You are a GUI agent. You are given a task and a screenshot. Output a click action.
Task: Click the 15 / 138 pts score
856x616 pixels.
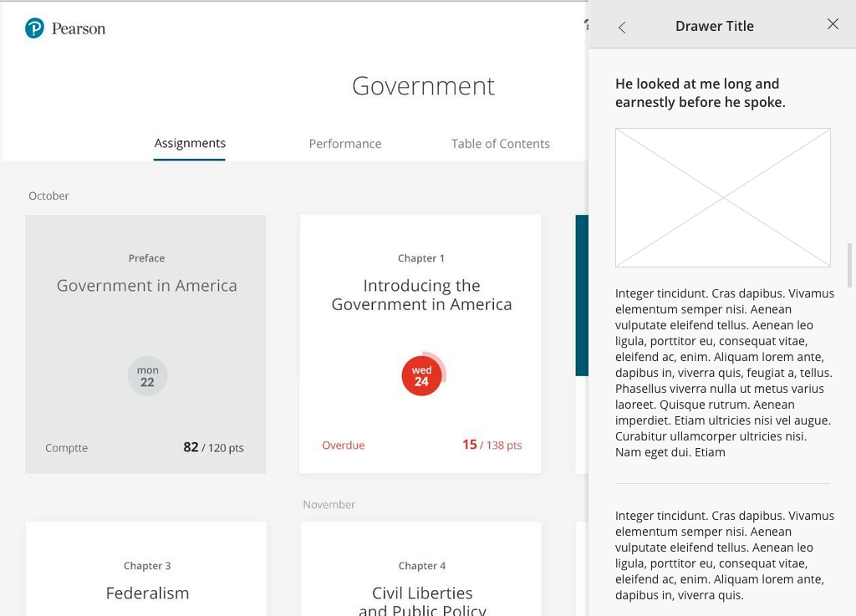pos(492,445)
